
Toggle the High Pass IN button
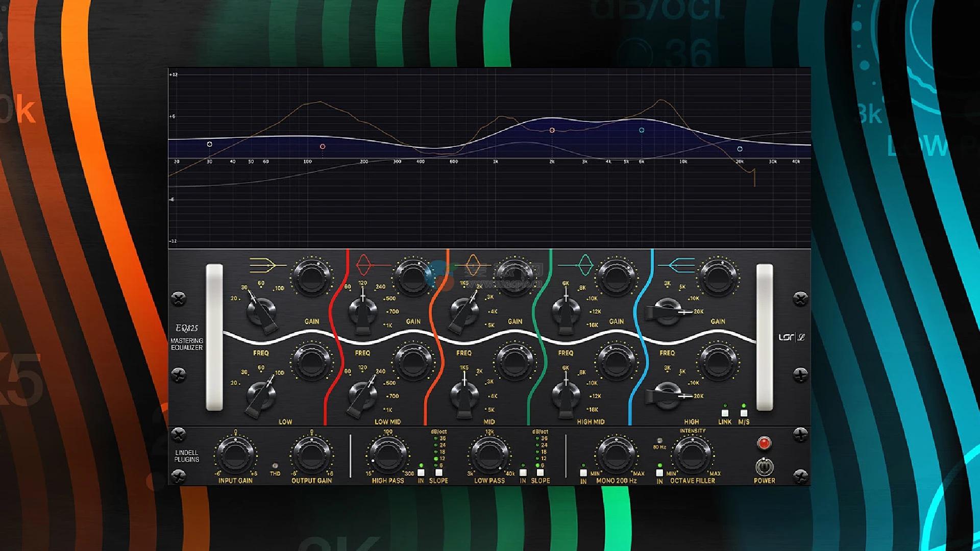coord(421,472)
